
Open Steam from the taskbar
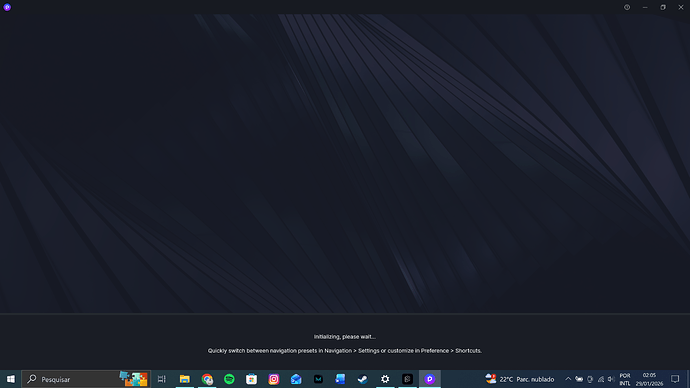pyautogui.click(x=363, y=379)
